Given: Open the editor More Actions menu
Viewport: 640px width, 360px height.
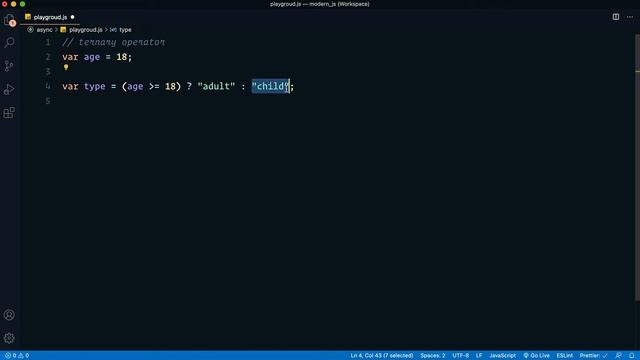Looking at the screenshot, I should click(x=630, y=17).
